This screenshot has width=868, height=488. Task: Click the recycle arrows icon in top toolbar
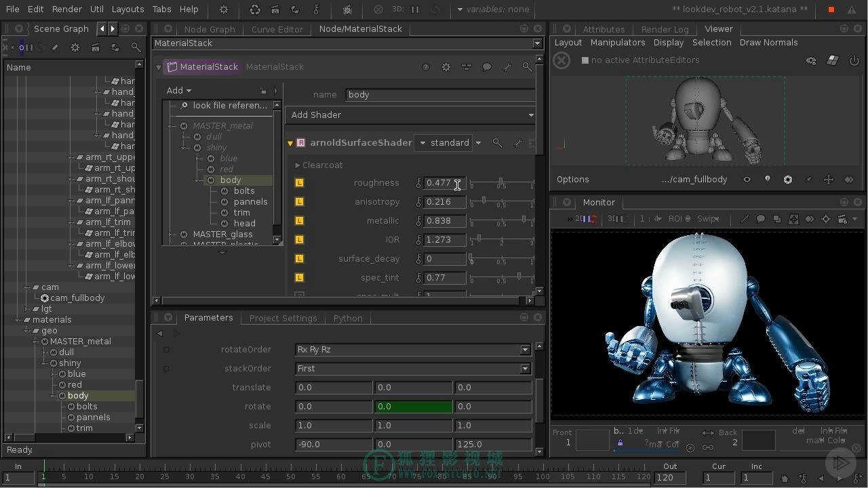click(x=255, y=9)
